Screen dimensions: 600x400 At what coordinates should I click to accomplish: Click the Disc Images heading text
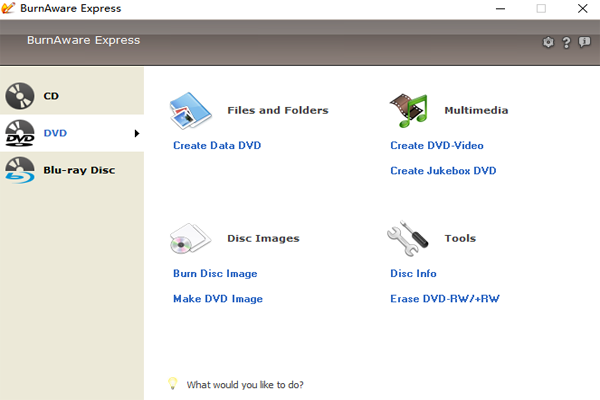click(263, 238)
